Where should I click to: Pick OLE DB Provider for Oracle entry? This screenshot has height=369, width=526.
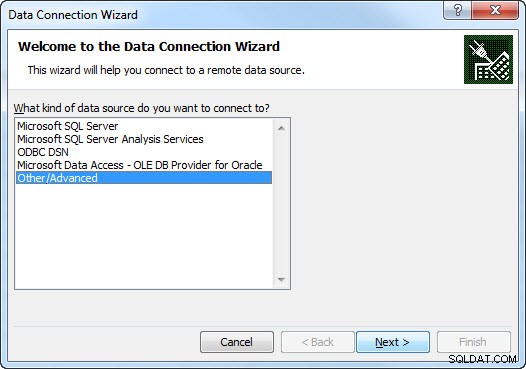(140, 165)
